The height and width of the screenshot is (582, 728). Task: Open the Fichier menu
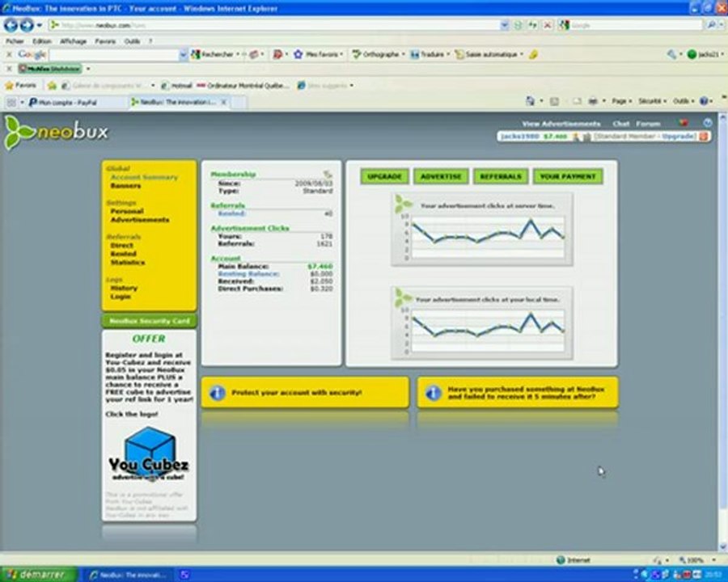pos(15,41)
